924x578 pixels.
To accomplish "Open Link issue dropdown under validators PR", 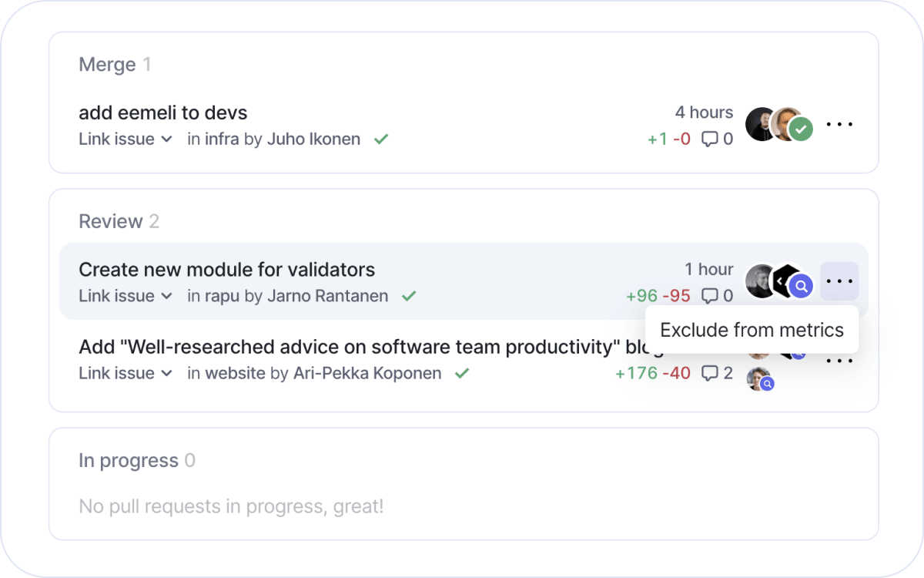I will click(x=126, y=296).
